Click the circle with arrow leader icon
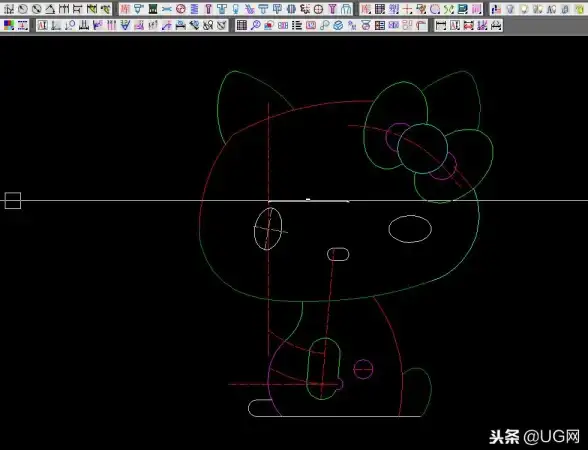Image resolution: width=588 pixels, height=450 pixels. [70, 25]
